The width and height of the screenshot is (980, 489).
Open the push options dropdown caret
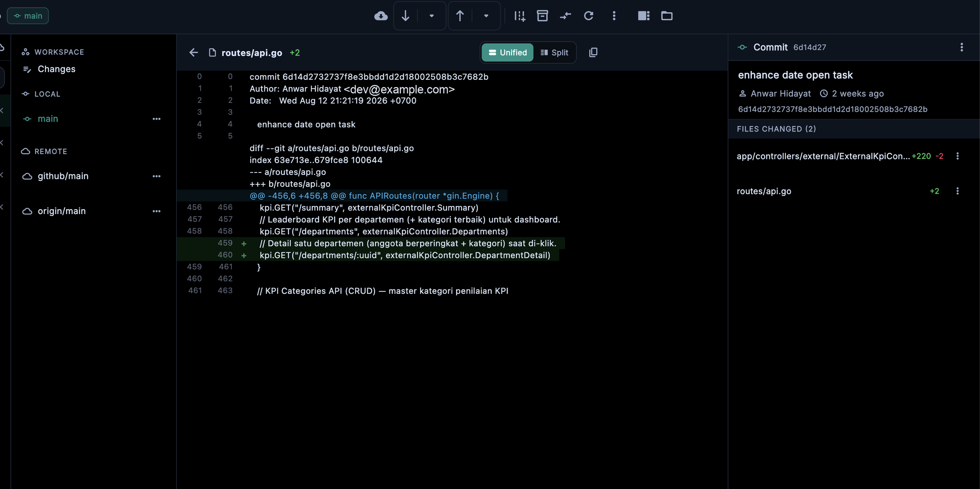[486, 16]
